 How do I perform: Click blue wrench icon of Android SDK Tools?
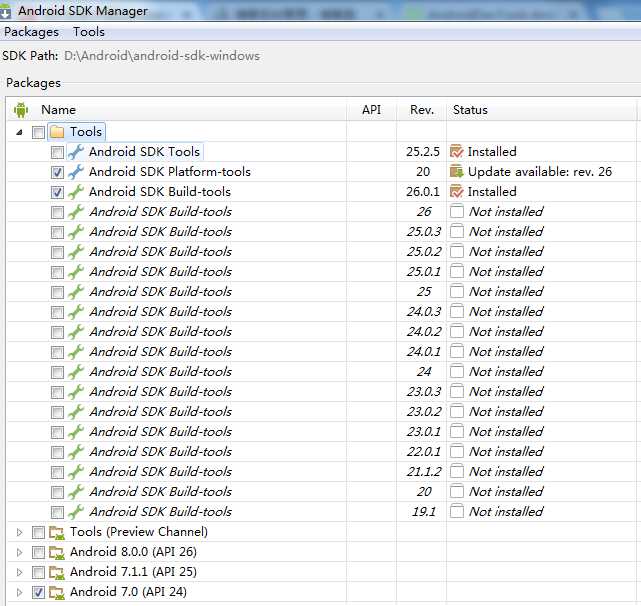pyautogui.click(x=76, y=152)
